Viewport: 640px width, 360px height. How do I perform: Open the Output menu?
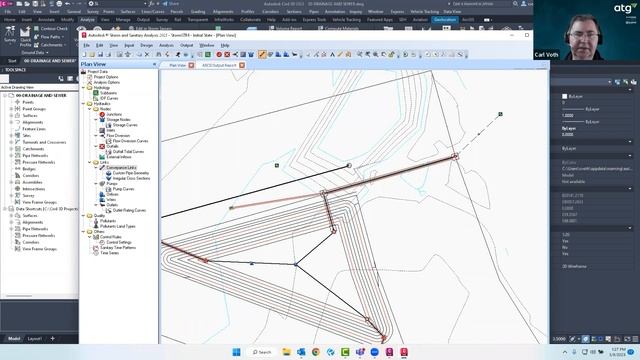pos(187,45)
